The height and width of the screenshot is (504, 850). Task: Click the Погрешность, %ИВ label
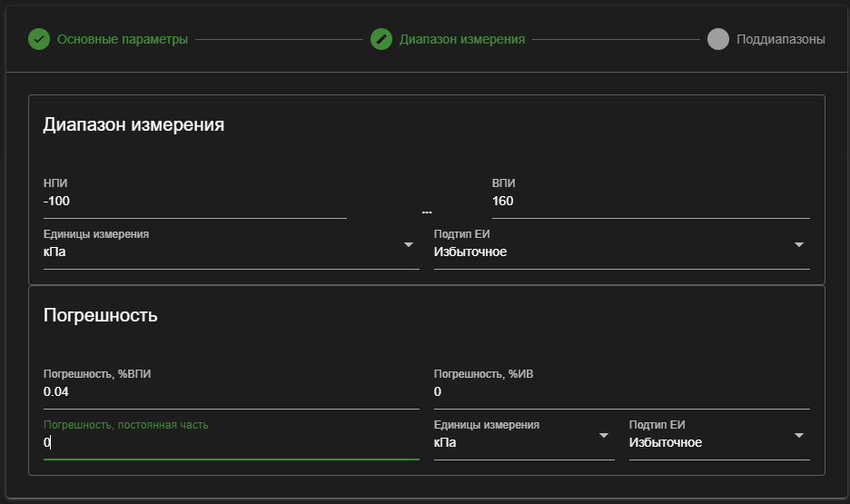pos(483,374)
